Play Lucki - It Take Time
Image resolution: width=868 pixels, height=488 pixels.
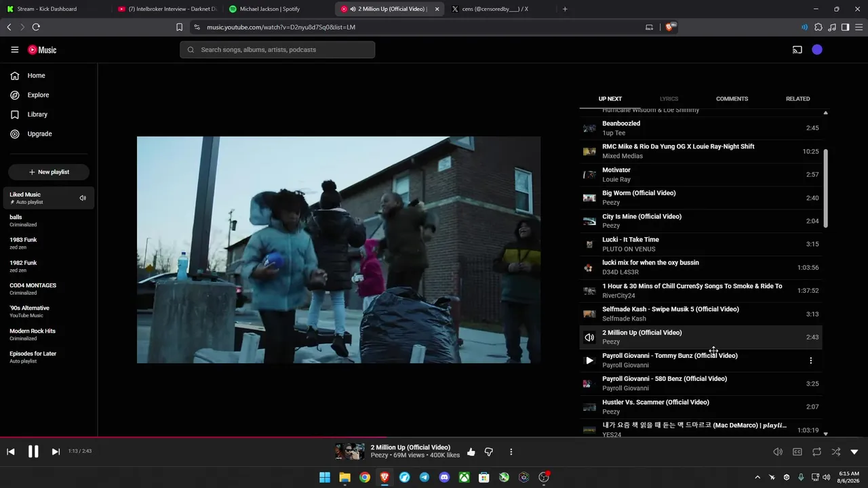701,244
